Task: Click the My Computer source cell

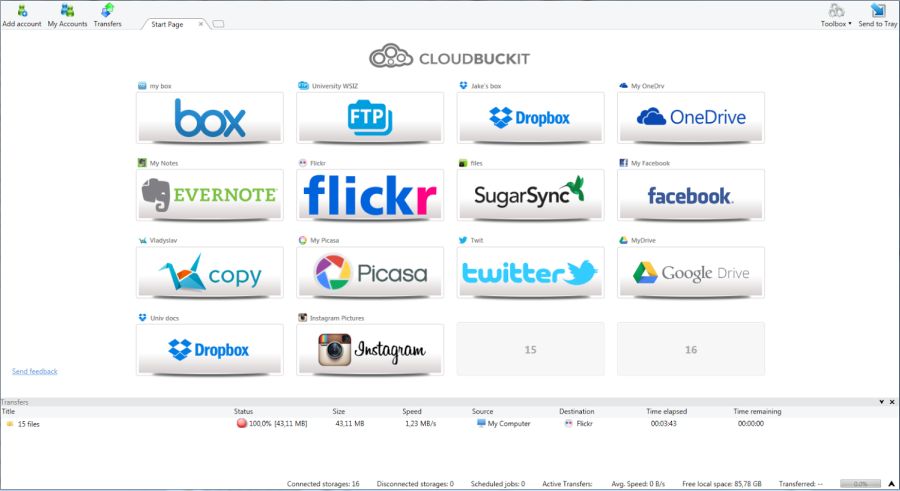Action: tap(503, 424)
